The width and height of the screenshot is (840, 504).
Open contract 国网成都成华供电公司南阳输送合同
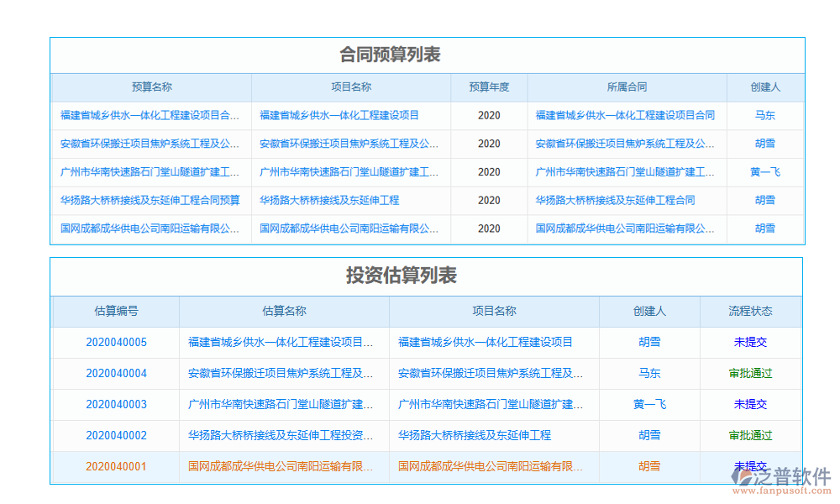point(627,228)
